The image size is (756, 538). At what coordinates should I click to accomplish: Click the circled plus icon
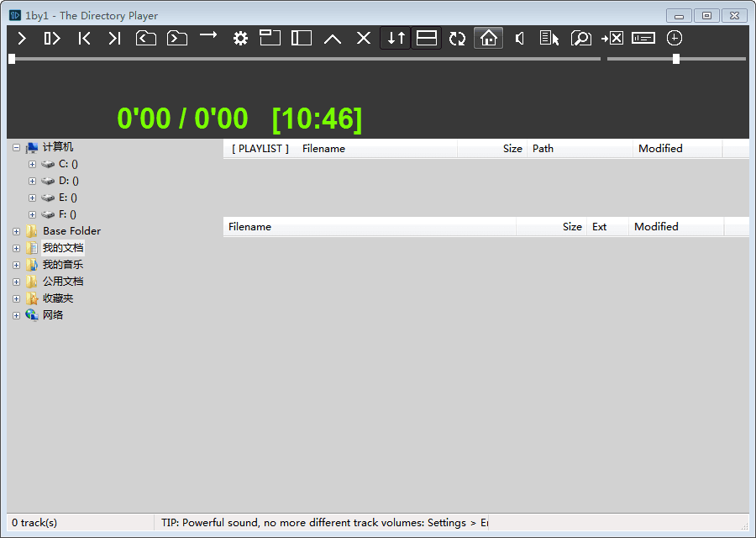pyautogui.click(x=674, y=38)
